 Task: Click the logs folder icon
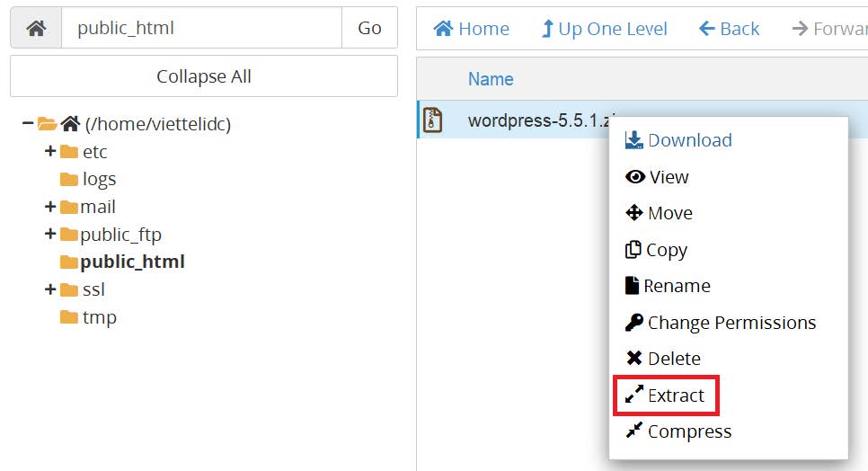click(x=69, y=180)
